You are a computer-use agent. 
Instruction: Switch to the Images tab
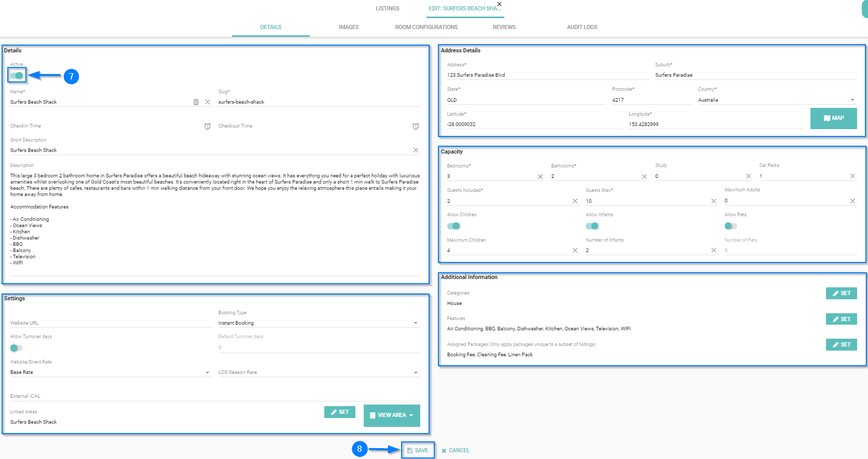click(x=348, y=27)
